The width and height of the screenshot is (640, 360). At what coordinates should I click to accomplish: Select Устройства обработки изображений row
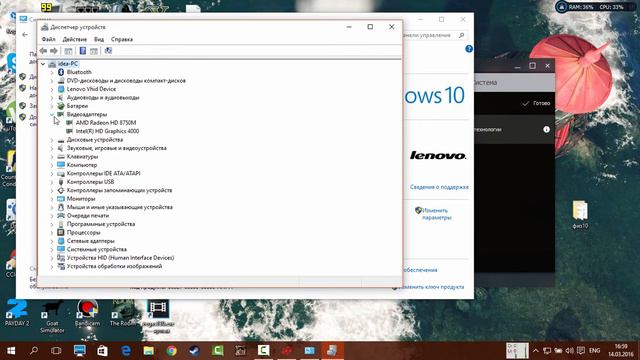pos(114,266)
